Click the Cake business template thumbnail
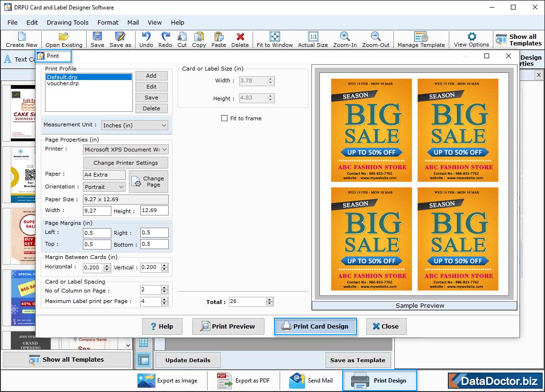This screenshot has width=545, height=392. tap(23, 113)
